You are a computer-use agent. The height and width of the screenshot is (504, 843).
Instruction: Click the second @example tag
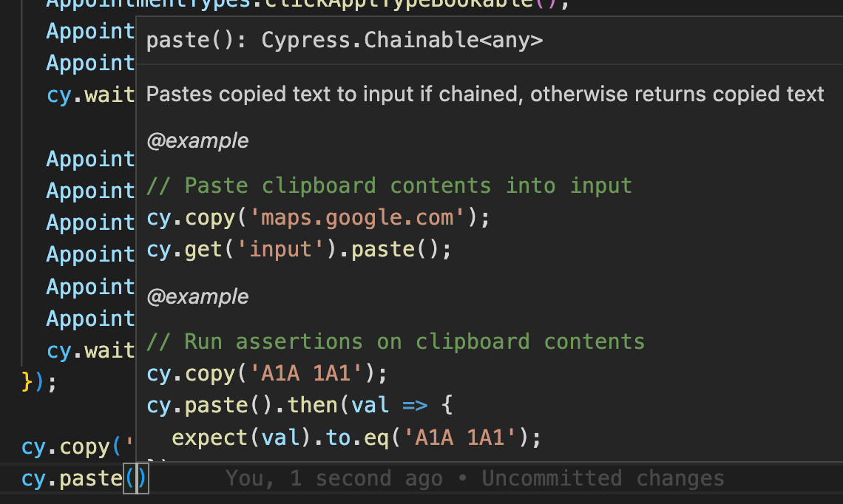[197, 296]
